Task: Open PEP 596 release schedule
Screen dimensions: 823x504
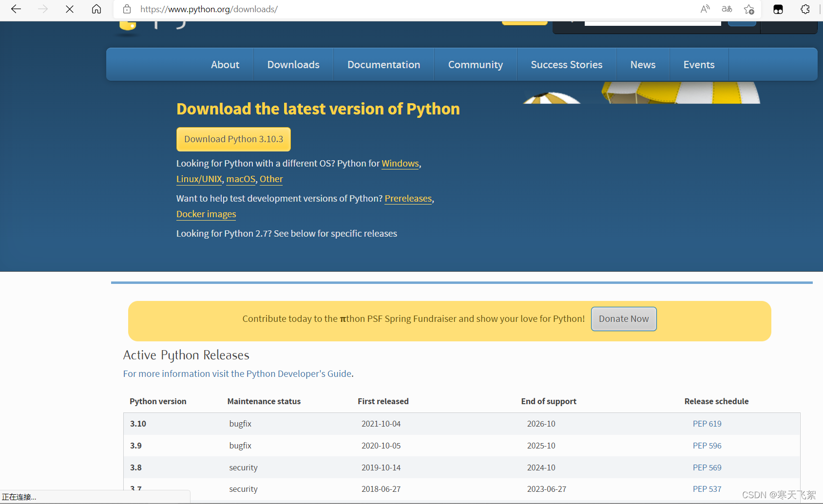Action: [x=707, y=446]
